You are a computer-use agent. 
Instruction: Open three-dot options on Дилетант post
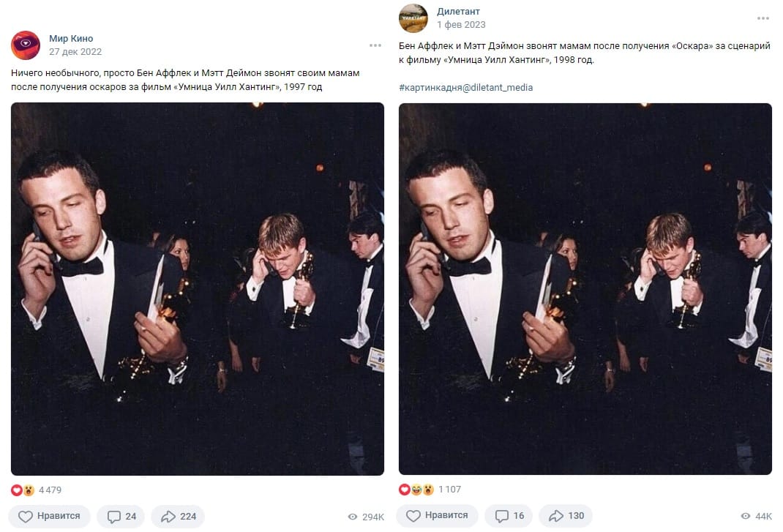(x=763, y=18)
